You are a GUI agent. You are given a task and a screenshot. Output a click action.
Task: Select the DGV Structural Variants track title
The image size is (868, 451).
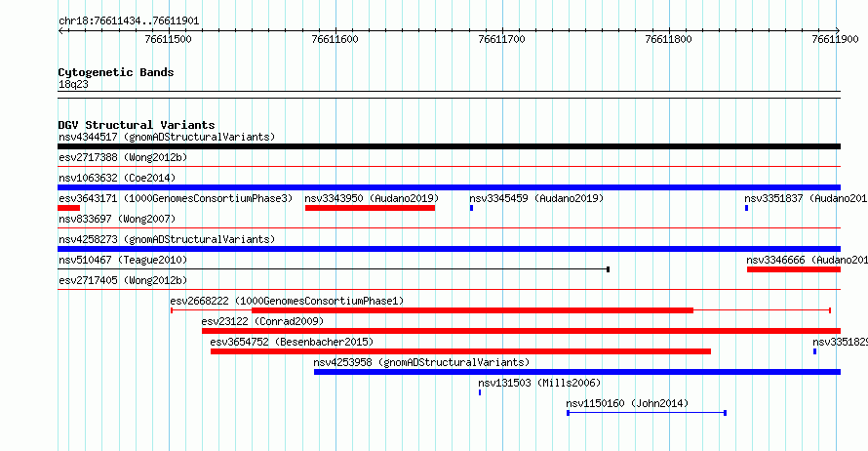tap(137, 125)
